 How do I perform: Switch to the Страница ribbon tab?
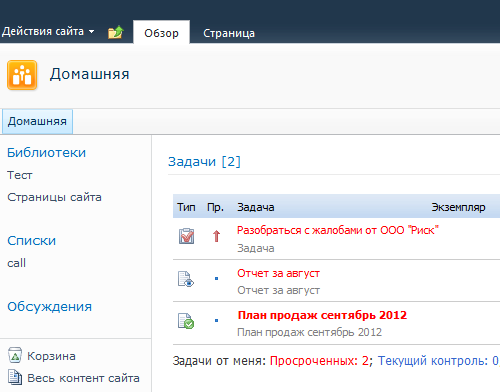[229, 33]
